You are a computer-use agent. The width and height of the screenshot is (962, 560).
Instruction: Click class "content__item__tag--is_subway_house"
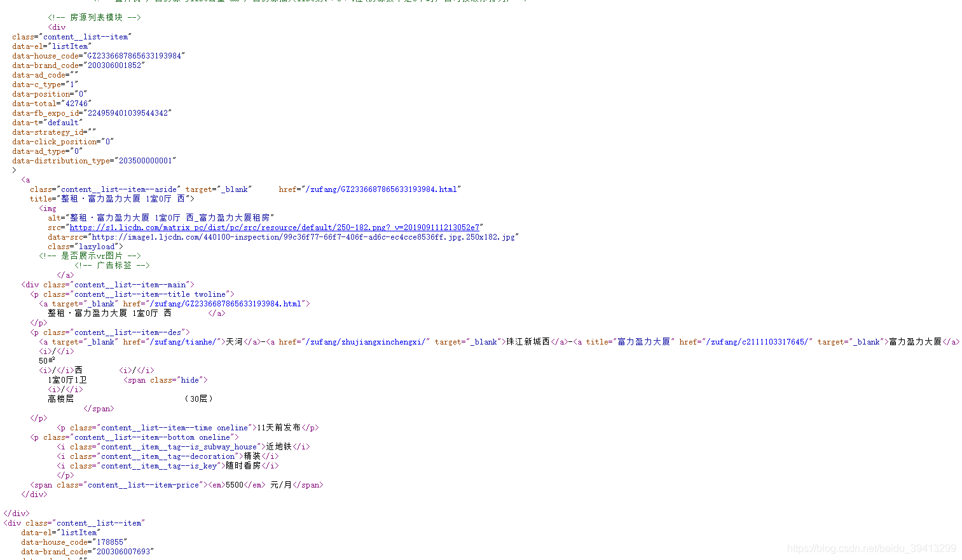point(179,447)
